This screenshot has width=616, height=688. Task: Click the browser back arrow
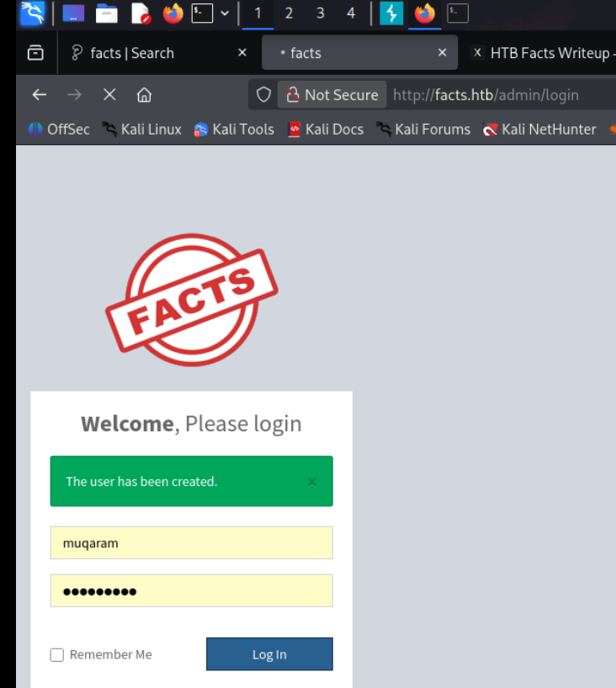coord(39,95)
